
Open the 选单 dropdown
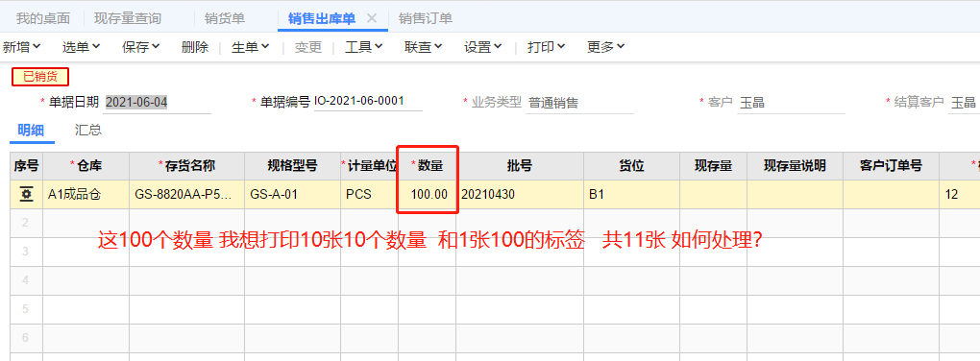[82, 47]
